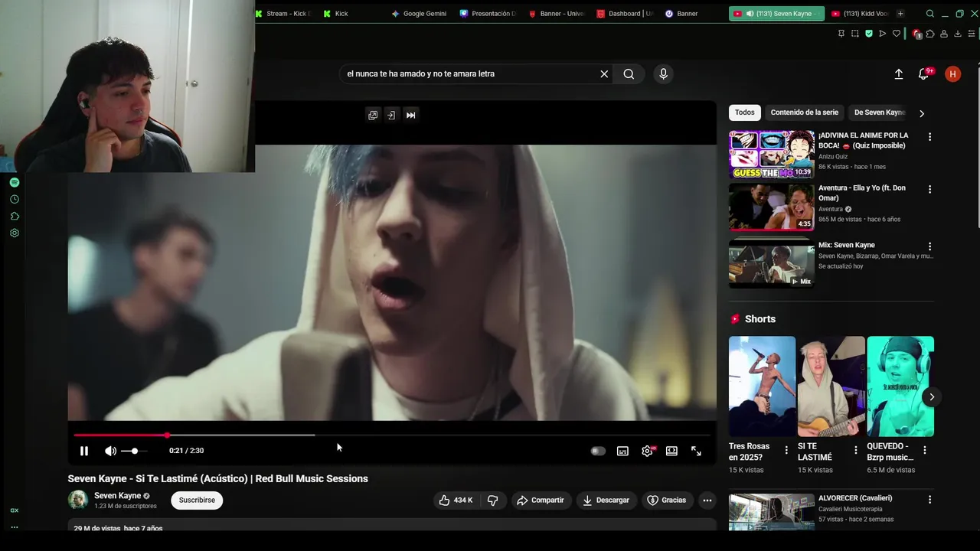Show more filter chips with right arrow
The image size is (980, 551).
pos(922,113)
